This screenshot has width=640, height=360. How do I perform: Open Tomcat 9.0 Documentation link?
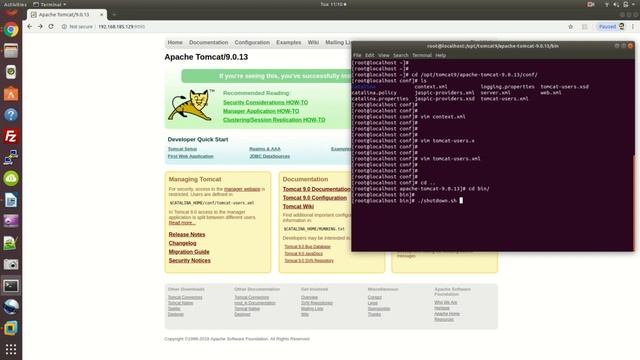[x=316, y=189]
